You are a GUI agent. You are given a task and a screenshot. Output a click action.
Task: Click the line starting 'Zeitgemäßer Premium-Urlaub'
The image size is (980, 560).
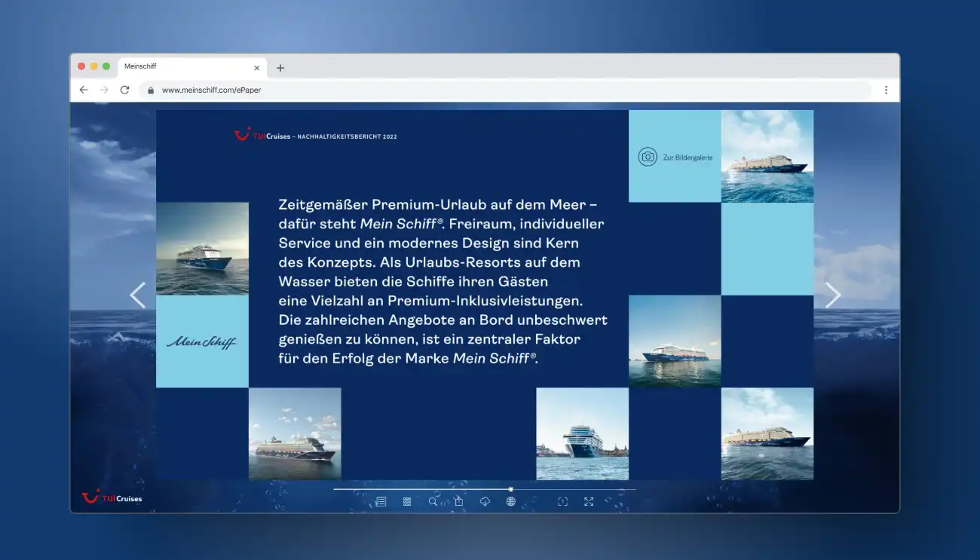[x=438, y=204]
